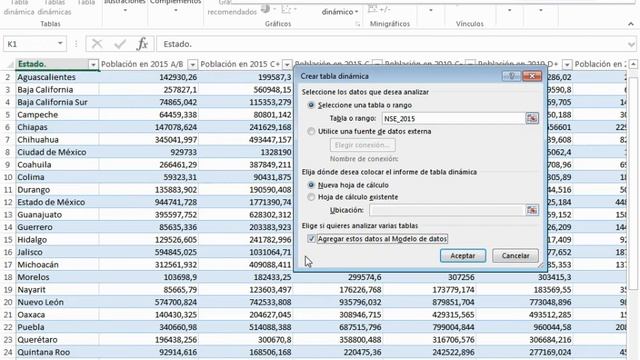The image size is (640, 360).
Task: Select row header 20
Action: click(8, 302)
